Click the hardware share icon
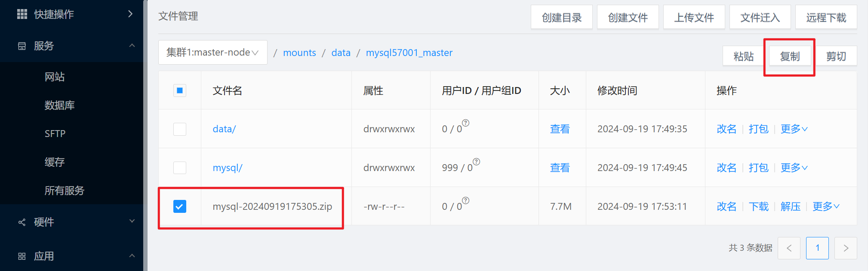868x271 pixels. [x=22, y=222]
